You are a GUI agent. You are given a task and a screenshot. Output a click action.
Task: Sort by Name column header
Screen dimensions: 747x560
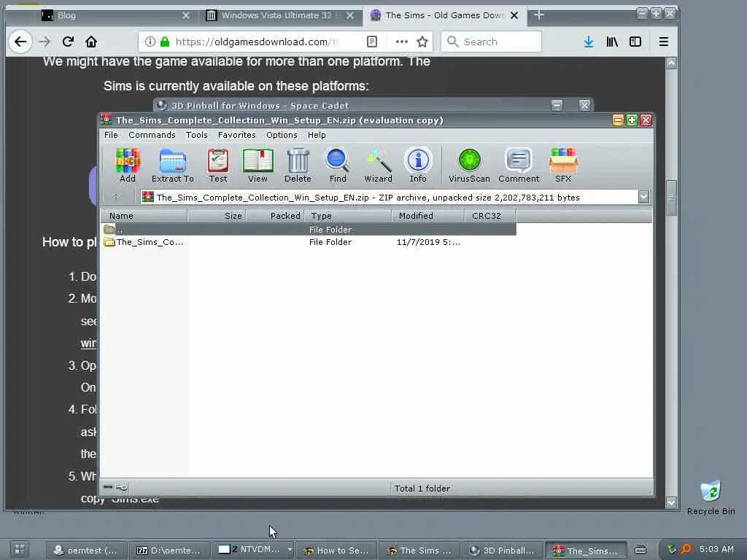click(x=144, y=216)
